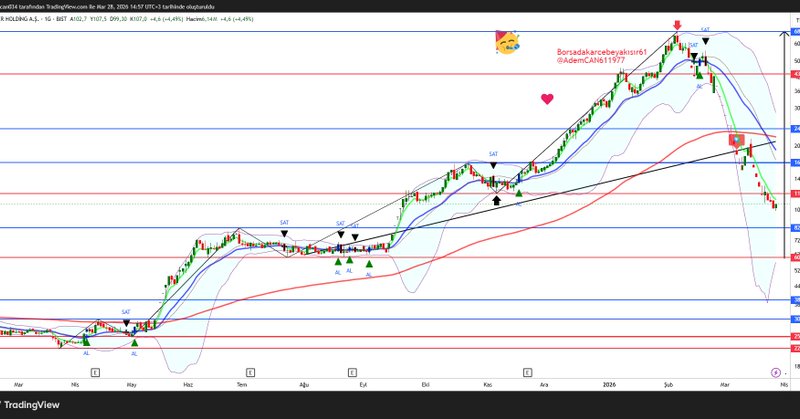800x419 pixels.
Task: Click the Şub month label on time axis
Action: click(x=668, y=385)
